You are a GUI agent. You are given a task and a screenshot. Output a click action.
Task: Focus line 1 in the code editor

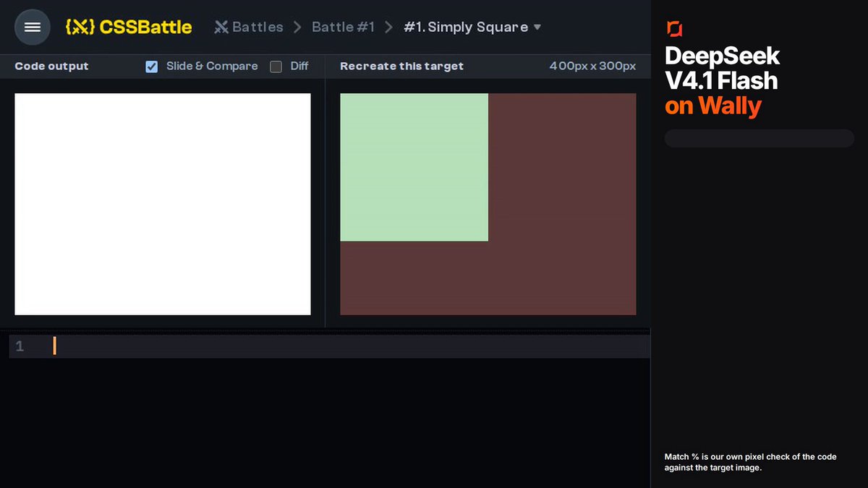329,346
